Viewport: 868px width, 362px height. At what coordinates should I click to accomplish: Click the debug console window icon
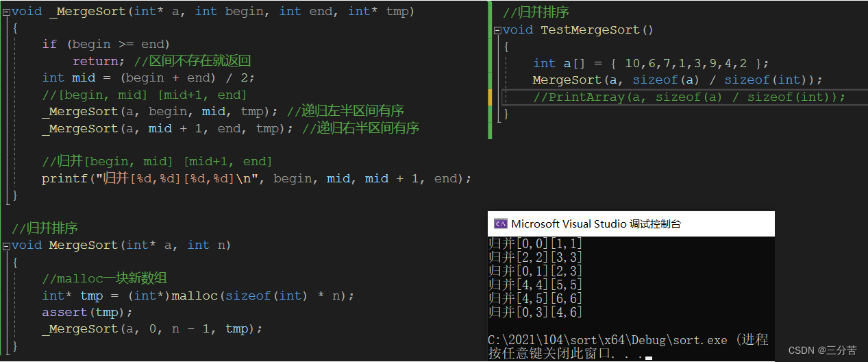[x=501, y=224]
